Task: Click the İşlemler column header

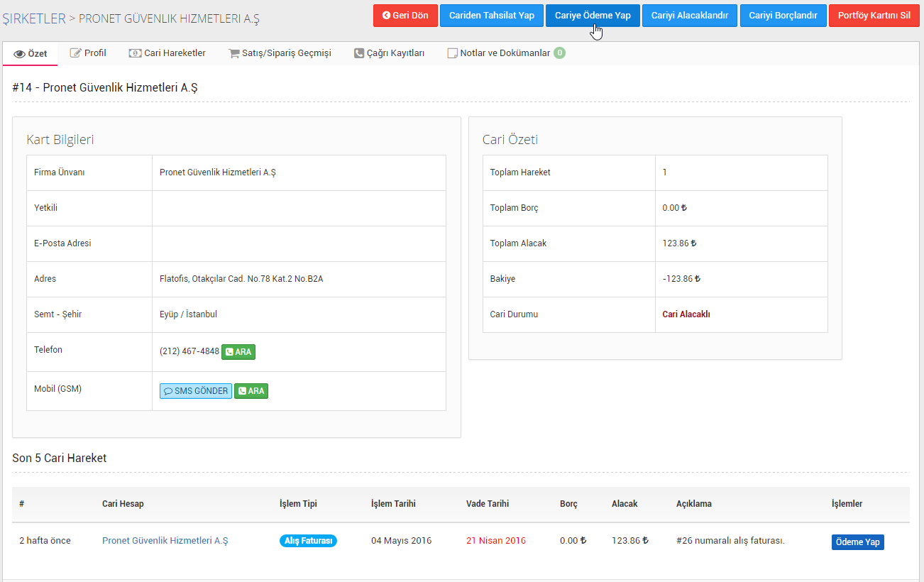Action: point(847,504)
